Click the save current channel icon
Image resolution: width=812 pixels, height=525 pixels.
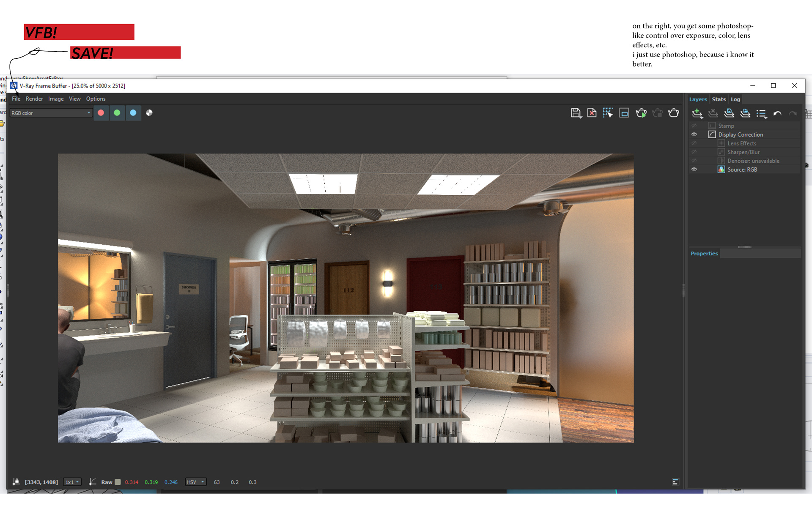[576, 113]
